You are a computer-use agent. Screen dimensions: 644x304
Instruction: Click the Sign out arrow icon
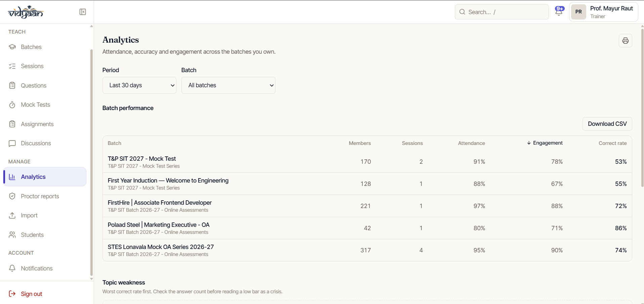coord(12,294)
